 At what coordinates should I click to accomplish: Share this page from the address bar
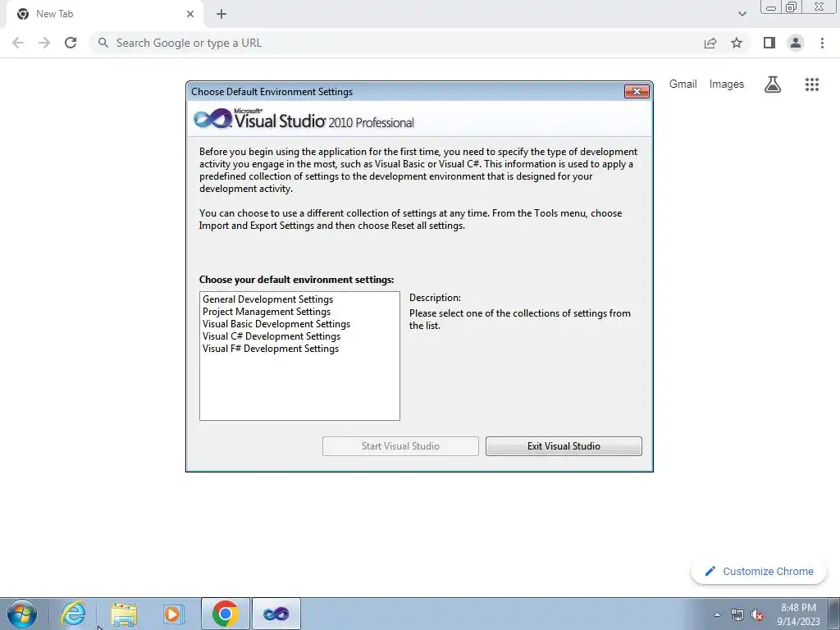710,43
